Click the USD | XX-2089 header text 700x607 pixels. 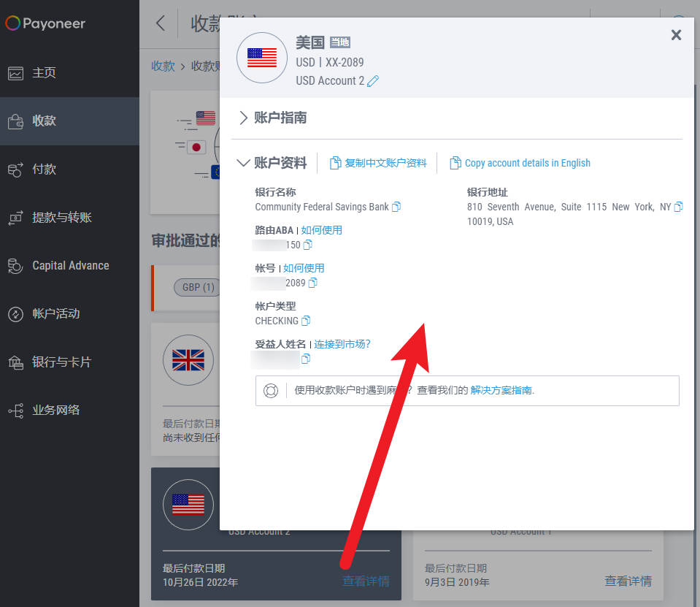[330, 63]
